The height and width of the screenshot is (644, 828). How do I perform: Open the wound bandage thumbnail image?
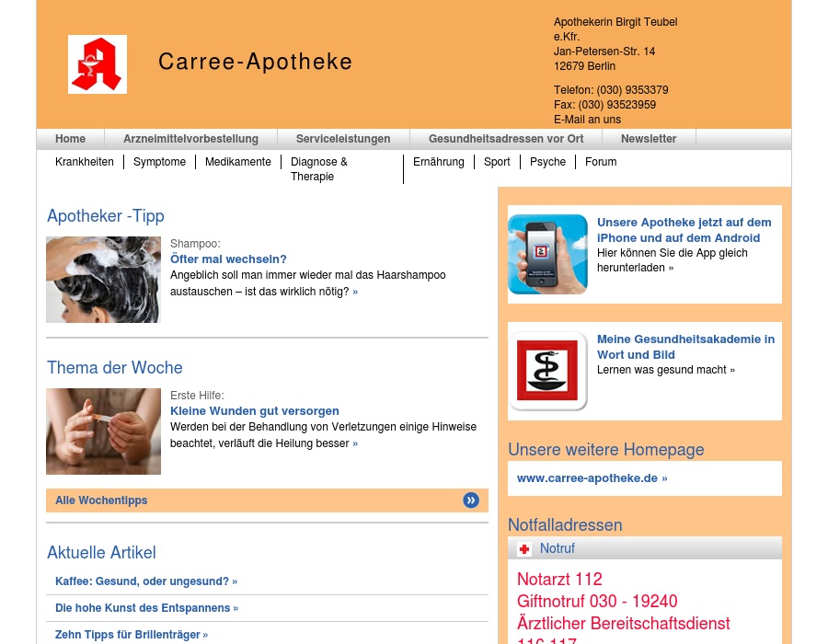click(x=103, y=431)
